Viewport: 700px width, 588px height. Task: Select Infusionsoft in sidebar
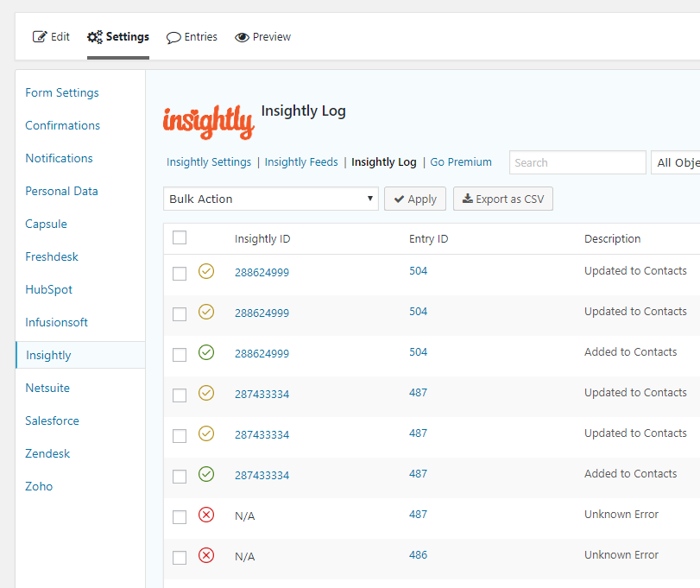(x=57, y=322)
